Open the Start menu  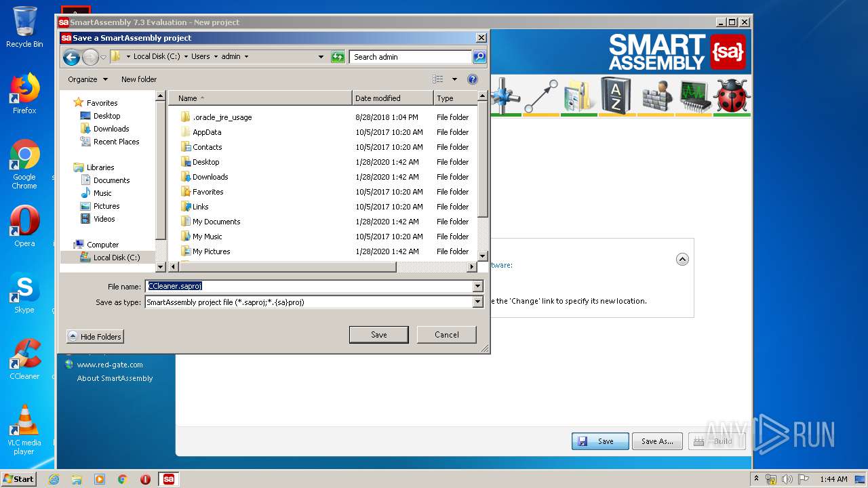pos(19,479)
